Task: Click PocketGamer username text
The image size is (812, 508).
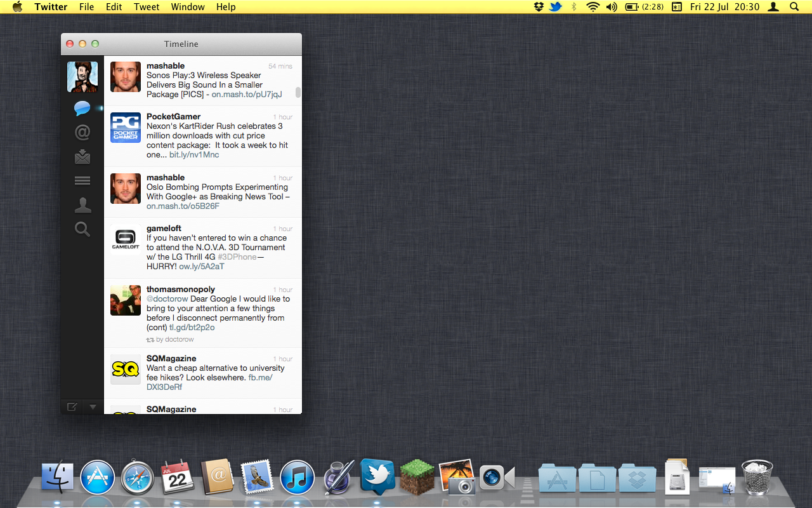Action: pos(173,117)
